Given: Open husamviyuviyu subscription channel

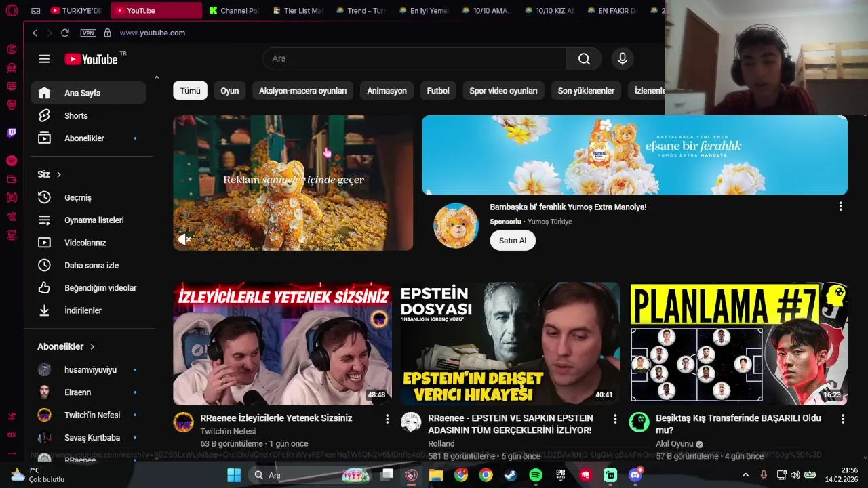Looking at the screenshot, I should (88, 370).
